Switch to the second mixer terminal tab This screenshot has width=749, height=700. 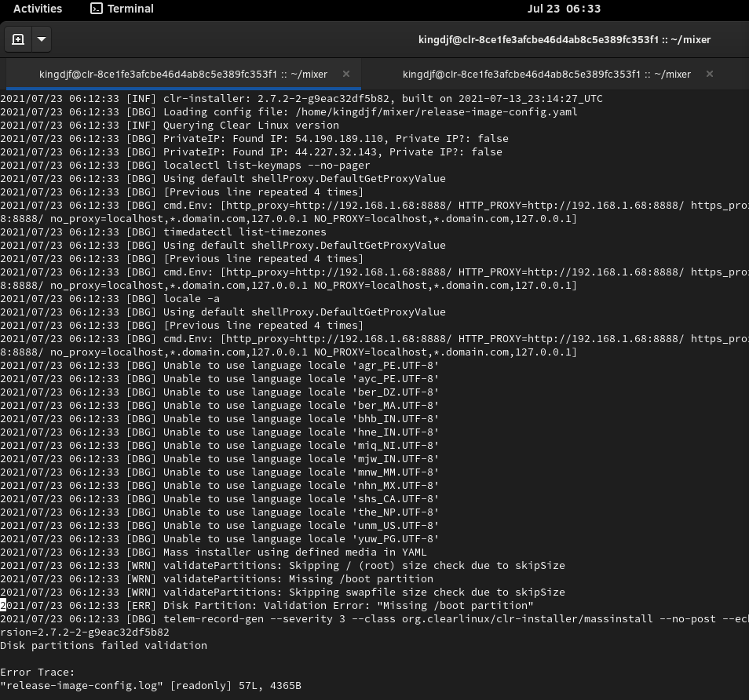(546, 74)
